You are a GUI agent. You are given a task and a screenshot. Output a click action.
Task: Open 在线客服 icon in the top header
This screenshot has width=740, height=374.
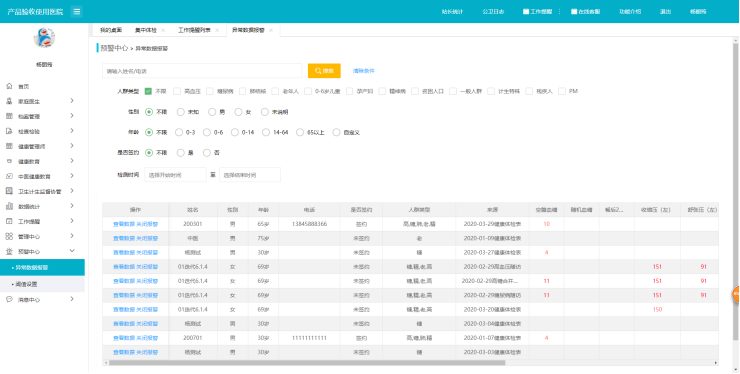(574, 11)
